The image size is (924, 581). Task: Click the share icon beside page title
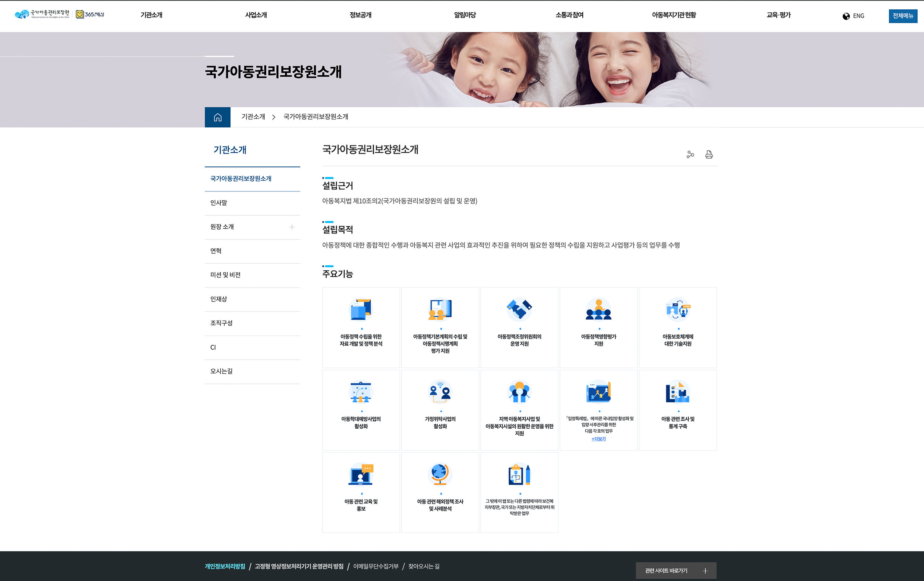[690, 155]
